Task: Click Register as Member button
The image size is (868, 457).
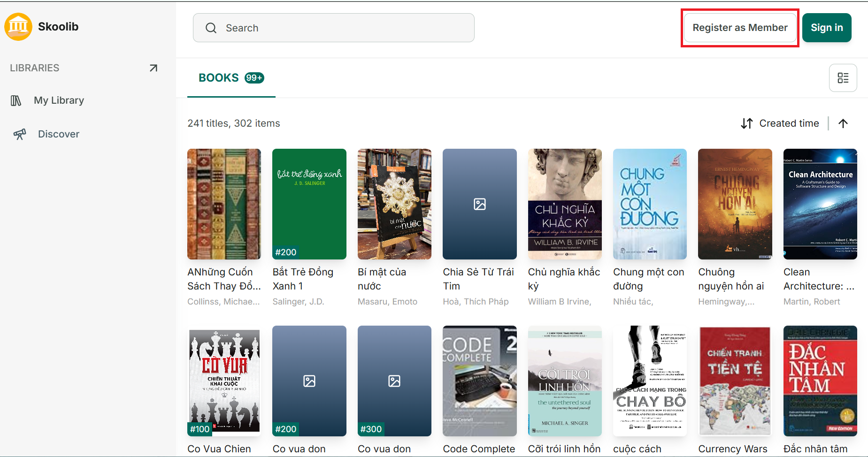Action: [x=740, y=28]
